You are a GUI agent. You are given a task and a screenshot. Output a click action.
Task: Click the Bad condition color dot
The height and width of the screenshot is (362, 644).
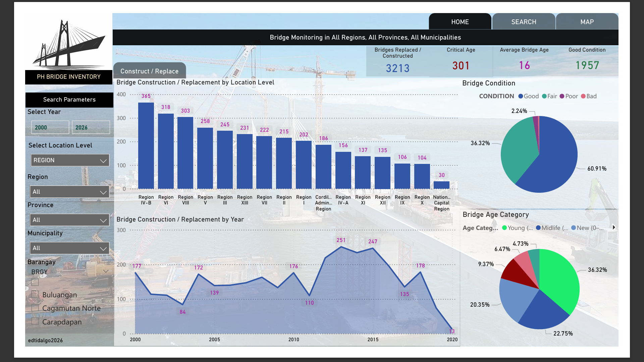pos(583,96)
